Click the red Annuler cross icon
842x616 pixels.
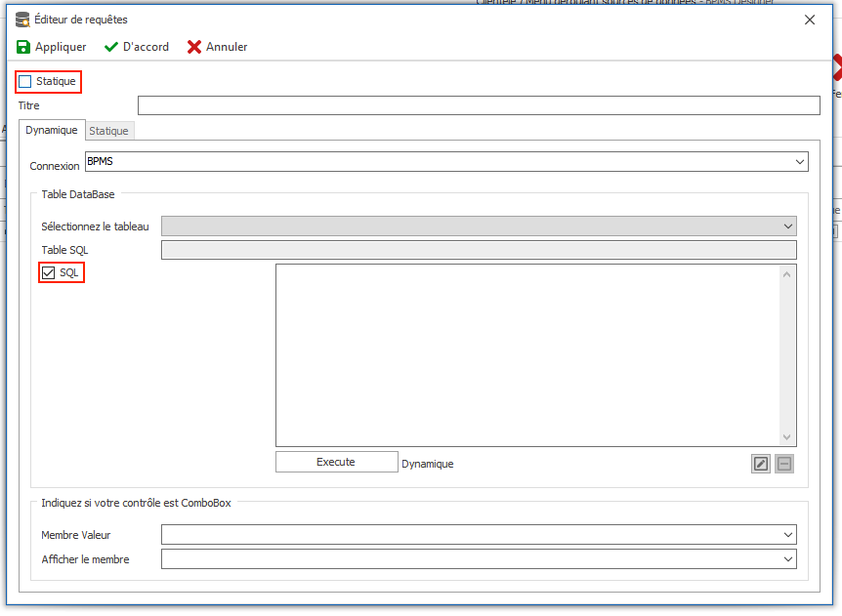[x=193, y=47]
